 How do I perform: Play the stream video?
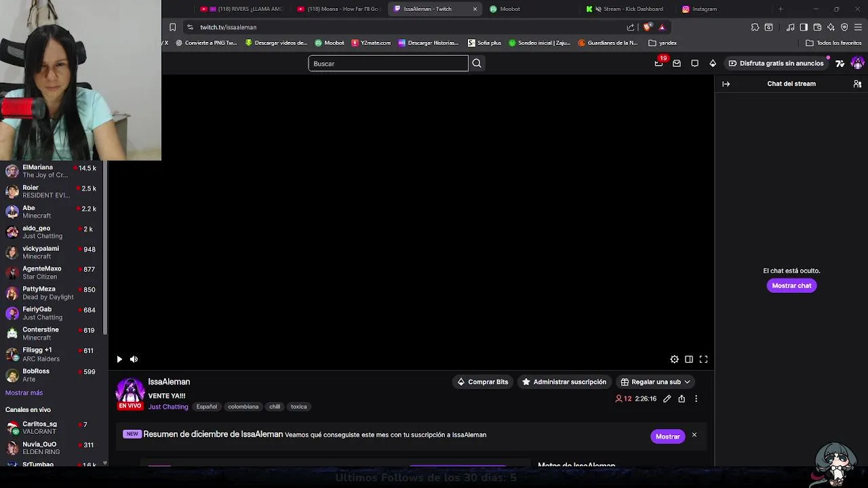[119, 359]
